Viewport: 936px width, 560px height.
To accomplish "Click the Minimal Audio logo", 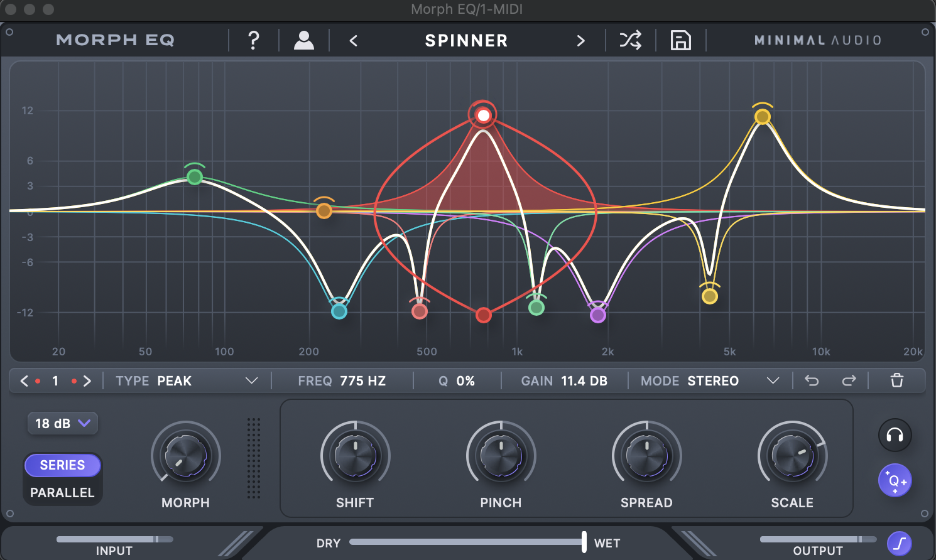I will (x=818, y=40).
